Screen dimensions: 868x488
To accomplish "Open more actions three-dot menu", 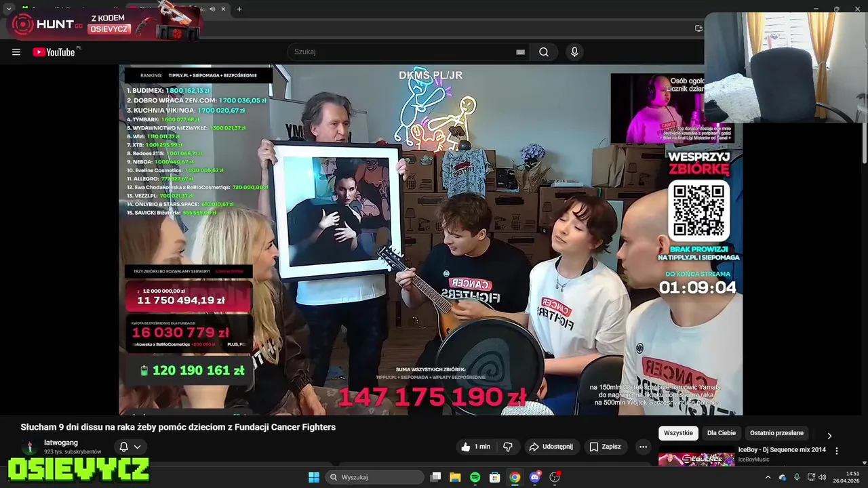I will click(643, 447).
